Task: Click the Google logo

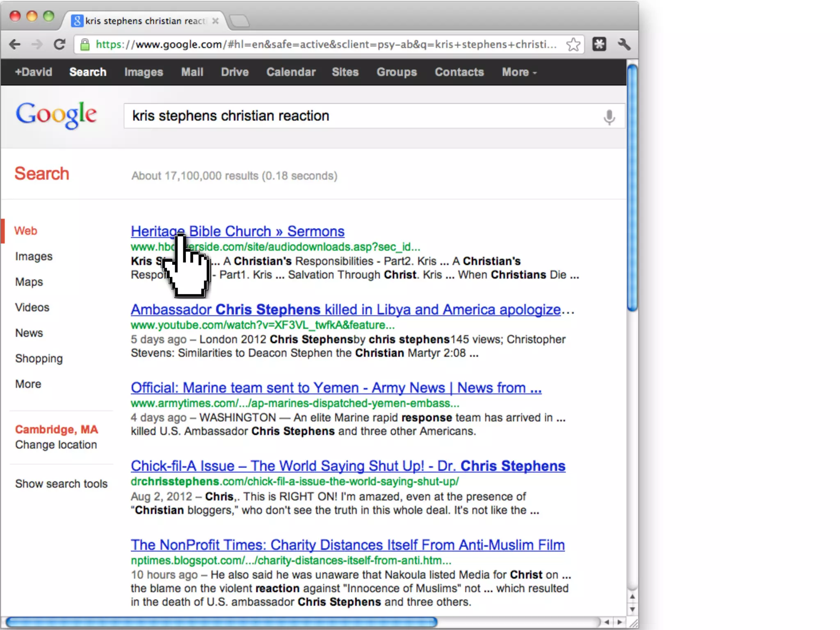Action: (56, 115)
